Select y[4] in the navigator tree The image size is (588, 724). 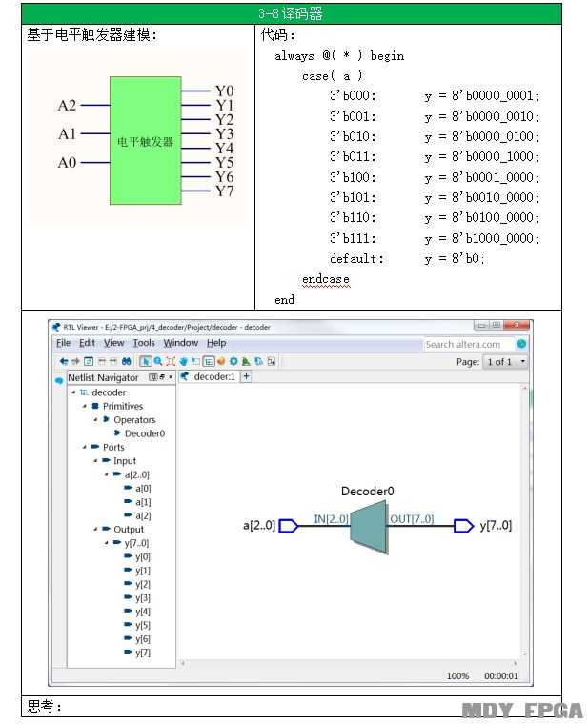[x=143, y=612]
